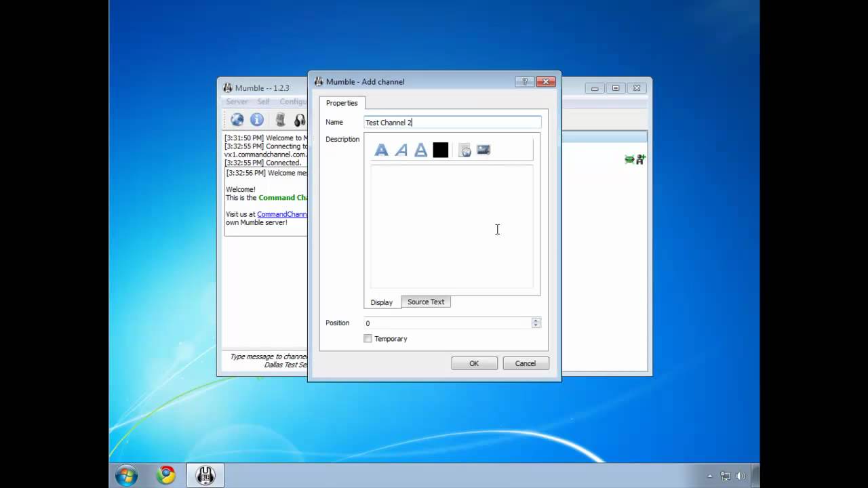Open the black text color swatch
This screenshot has height=488, width=868.
[441, 150]
